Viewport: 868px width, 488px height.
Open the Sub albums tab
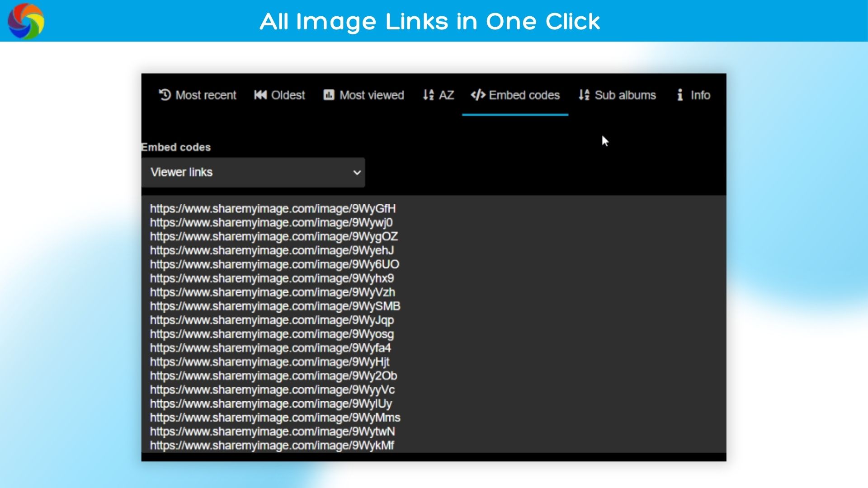pyautogui.click(x=625, y=95)
